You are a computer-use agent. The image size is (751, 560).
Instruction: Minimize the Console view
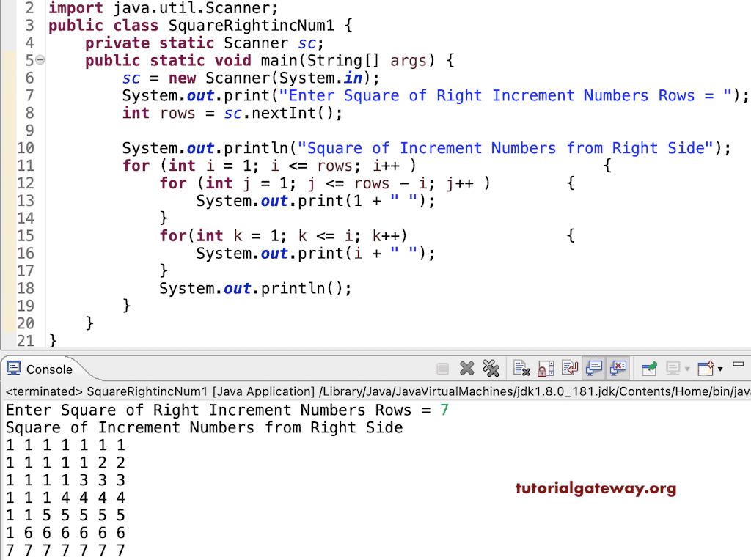739,364
